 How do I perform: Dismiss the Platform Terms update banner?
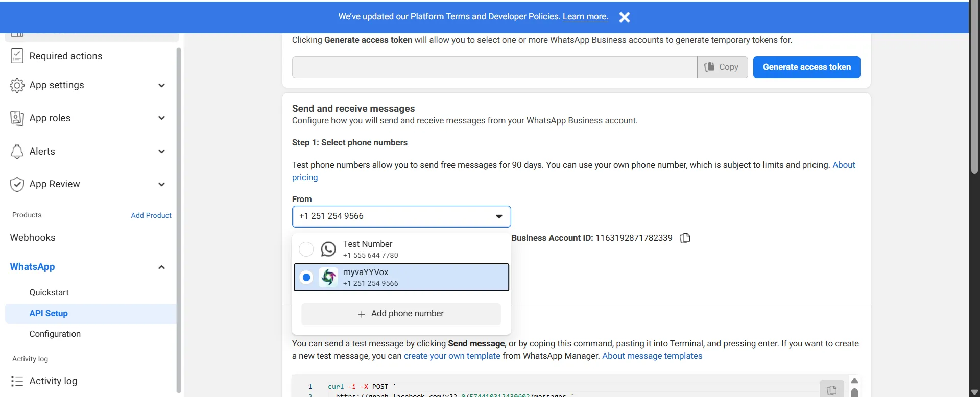click(x=624, y=17)
